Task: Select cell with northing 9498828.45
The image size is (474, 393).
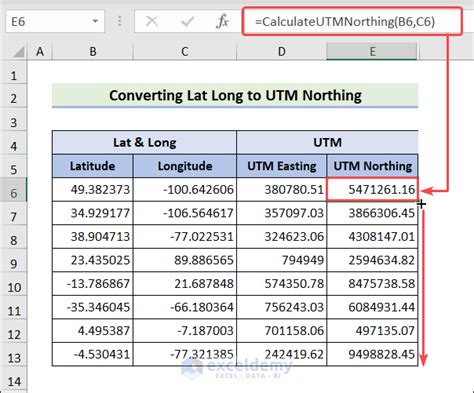Action: click(372, 354)
